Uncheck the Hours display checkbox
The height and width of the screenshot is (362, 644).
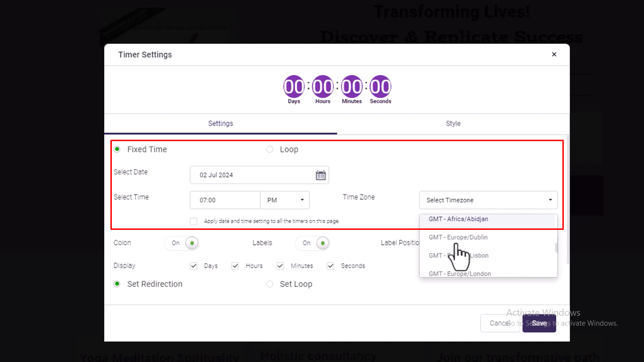coord(235,266)
